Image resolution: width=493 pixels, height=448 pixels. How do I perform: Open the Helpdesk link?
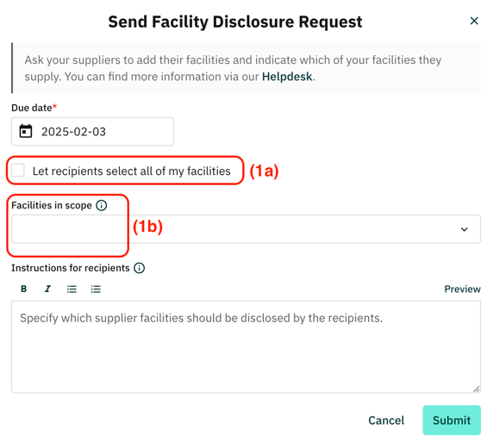pyautogui.click(x=287, y=77)
